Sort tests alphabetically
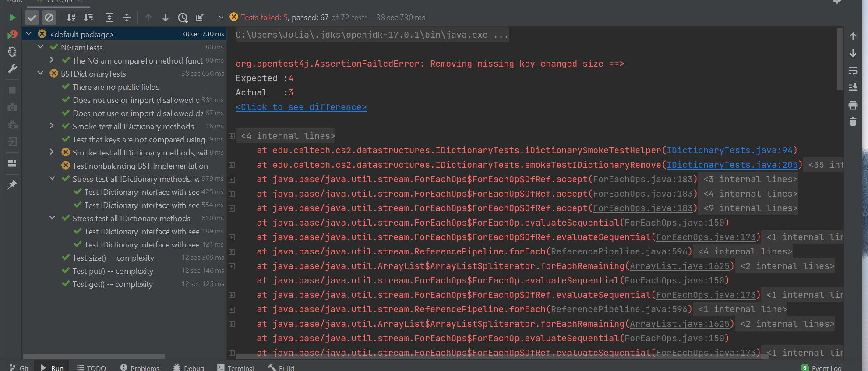This screenshot has width=868, height=371. pos(71,18)
